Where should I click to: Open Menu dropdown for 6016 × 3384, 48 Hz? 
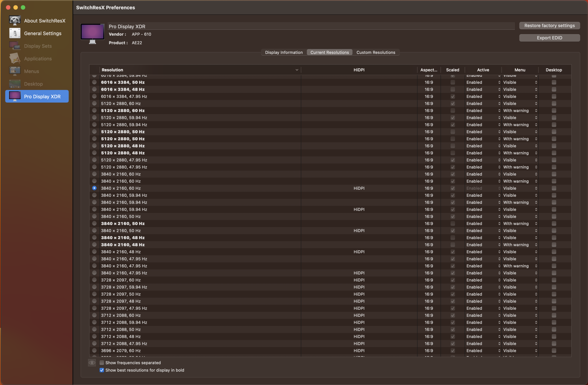520,89
